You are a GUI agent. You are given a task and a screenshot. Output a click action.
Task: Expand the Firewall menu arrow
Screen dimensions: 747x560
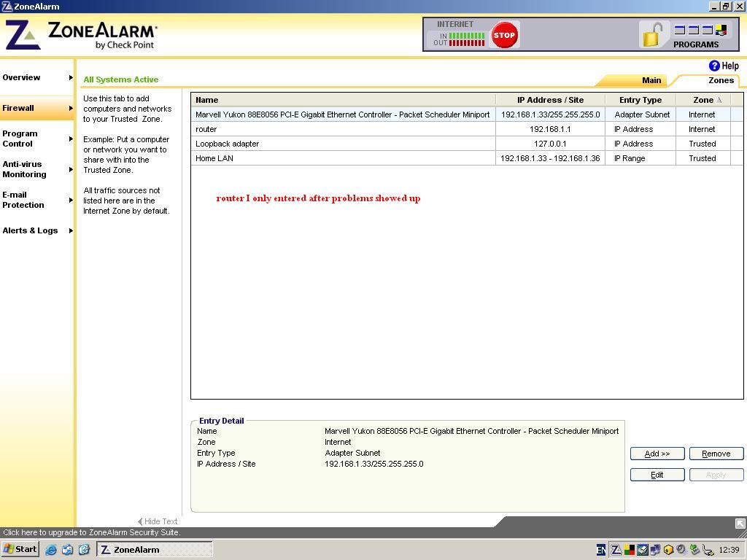click(x=71, y=108)
